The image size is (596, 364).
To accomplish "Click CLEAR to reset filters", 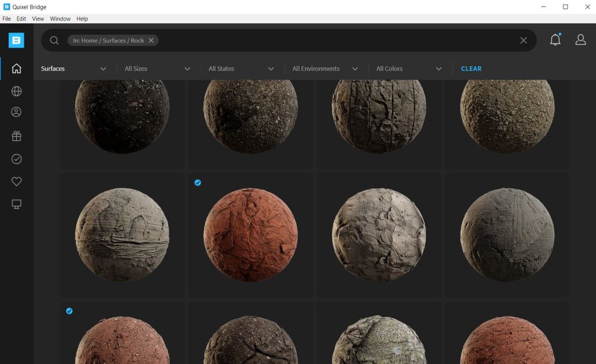I will [471, 69].
